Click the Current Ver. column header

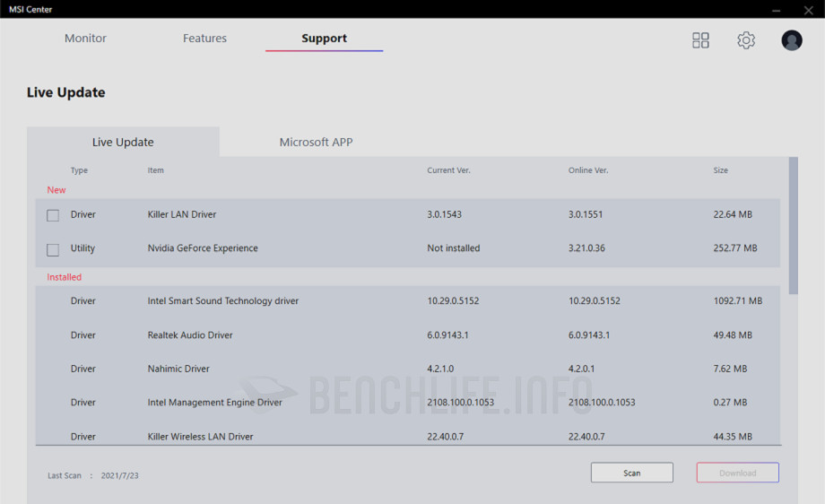[448, 169]
